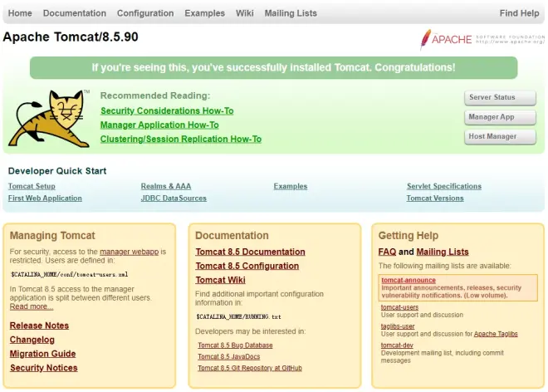The height and width of the screenshot is (392, 548).
Task: Open the tomcat-announce mailing list link
Action: pos(409,280)
